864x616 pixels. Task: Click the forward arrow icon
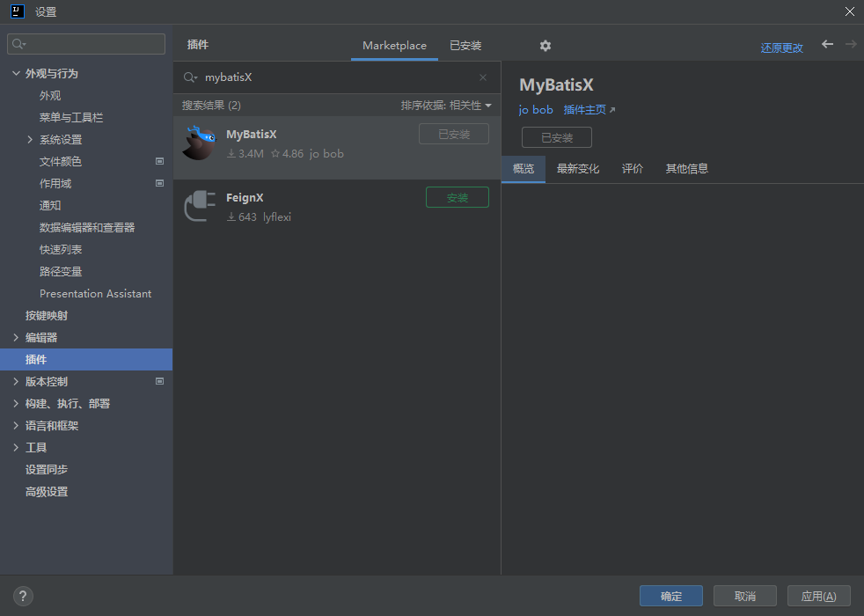pyautogui.click(x=851, y=44)
